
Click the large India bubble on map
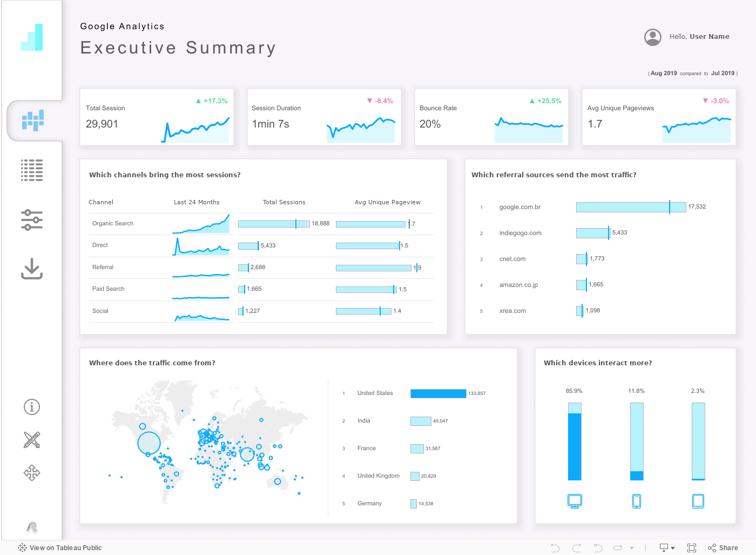coord(247,454)
